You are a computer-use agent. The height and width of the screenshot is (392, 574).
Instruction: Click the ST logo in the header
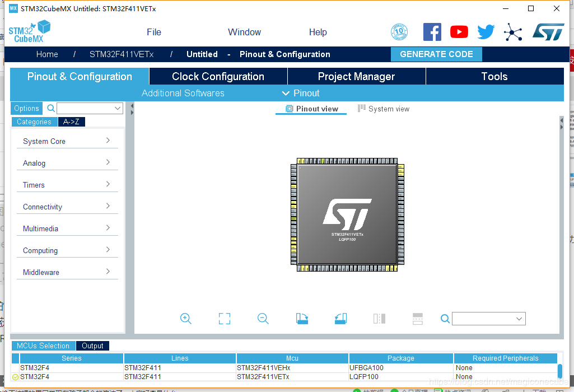(548, 32)
